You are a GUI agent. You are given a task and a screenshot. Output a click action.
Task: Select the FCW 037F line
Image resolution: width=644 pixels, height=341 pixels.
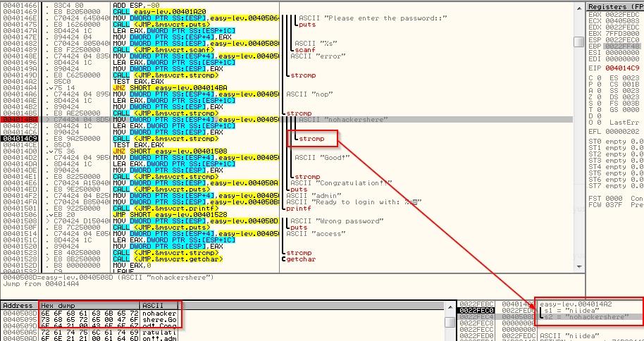616,204
